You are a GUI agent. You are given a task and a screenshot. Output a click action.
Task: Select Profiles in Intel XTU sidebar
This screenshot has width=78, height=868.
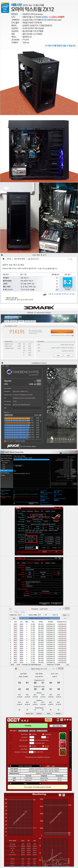point(3,475)
